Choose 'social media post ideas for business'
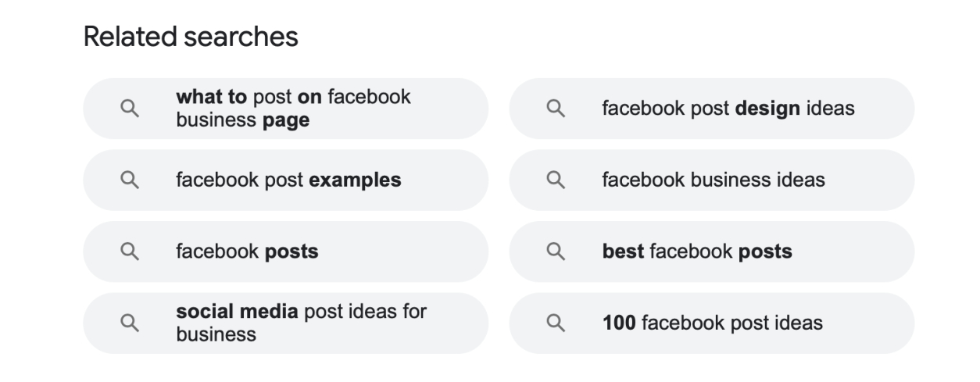 (286, 323)
